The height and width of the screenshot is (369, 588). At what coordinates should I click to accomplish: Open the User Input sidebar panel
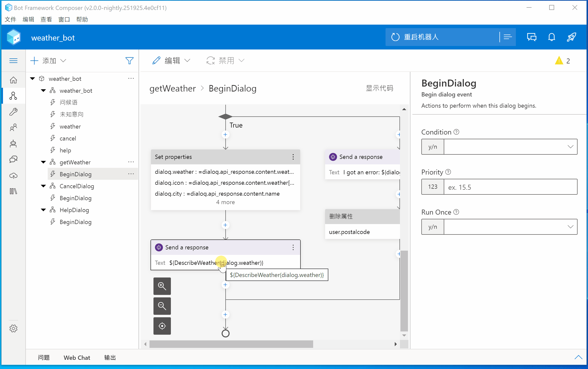point(13,128)
